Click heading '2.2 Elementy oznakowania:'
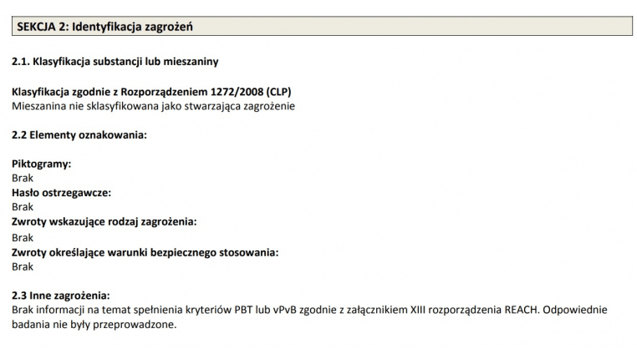 [79, 134]
